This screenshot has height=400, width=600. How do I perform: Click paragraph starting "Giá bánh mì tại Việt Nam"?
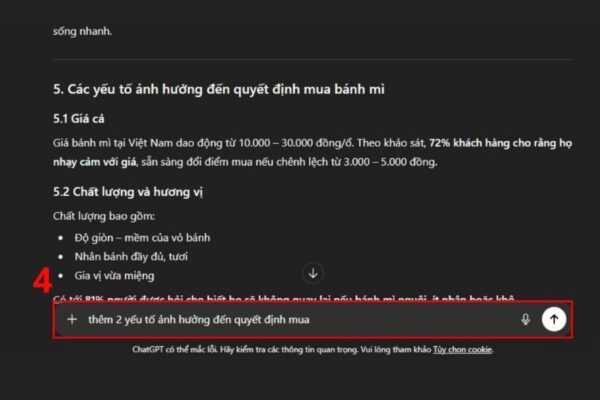point(313,152)
